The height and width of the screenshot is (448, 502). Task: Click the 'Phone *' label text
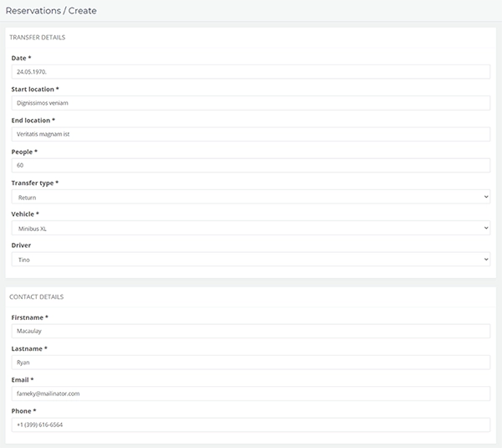tap(23, 410)
